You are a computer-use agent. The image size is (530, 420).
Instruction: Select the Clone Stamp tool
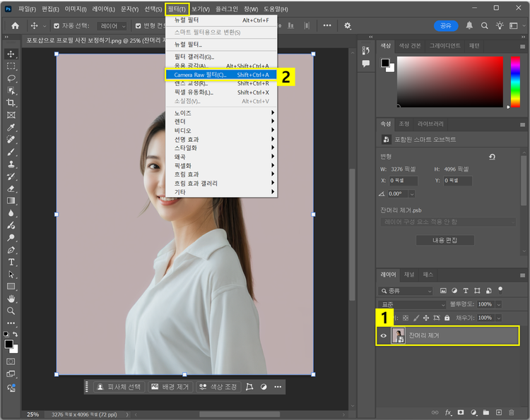(x=11, y=164)
